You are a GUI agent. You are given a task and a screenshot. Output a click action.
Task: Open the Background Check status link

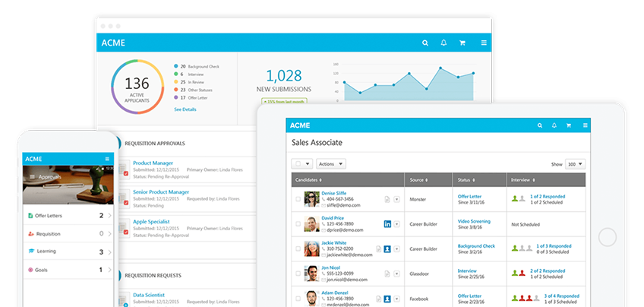[x=476, y=245]
